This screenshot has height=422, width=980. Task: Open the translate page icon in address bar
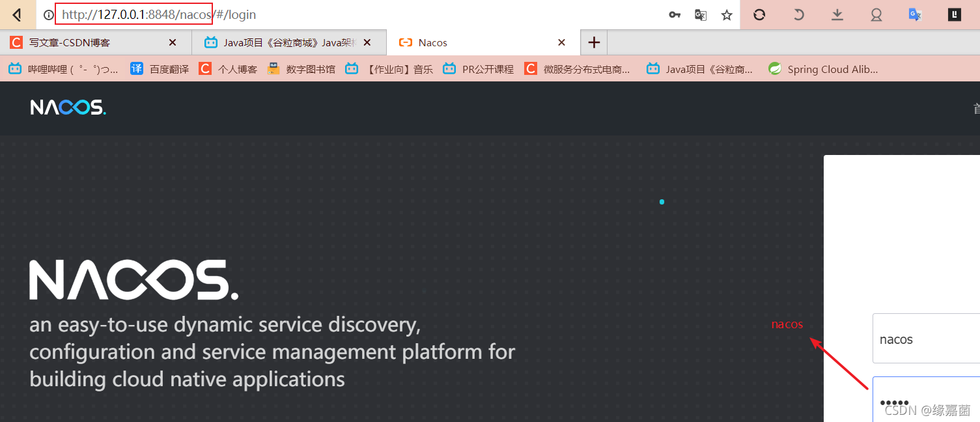[701, 14]
